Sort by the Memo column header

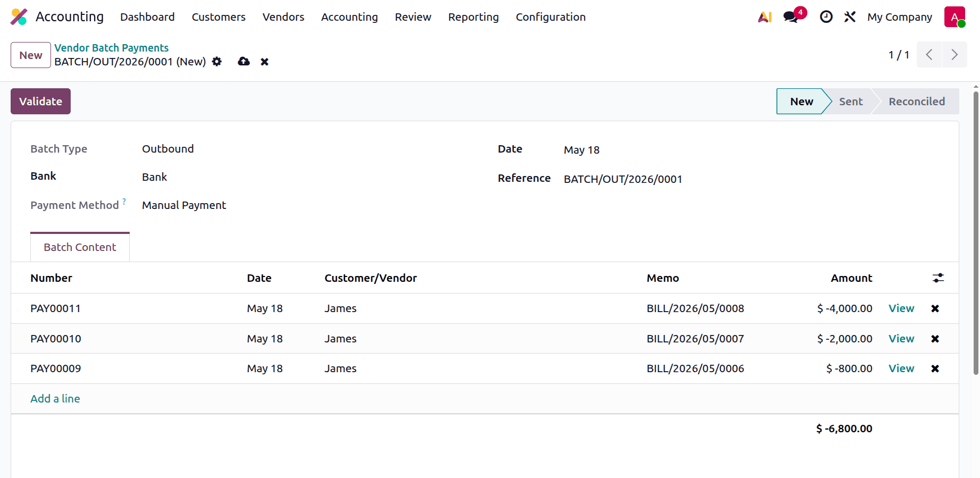click(x=663, y=278)
